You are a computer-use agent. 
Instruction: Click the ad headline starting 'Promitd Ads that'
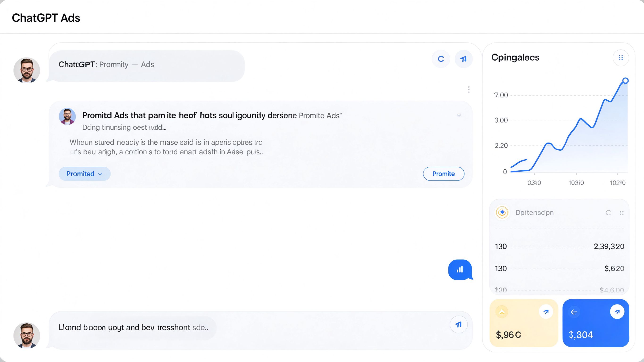[x=212, y=115]
